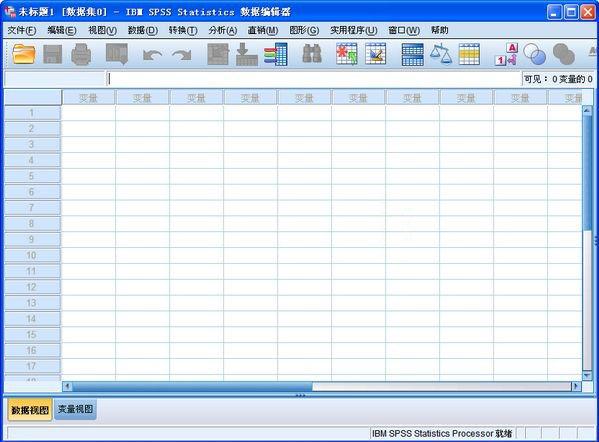The width and height of the screenshot is (599, 442).
Task: Click horizontal scrollbar right arrow
Action: pos(576,386)
